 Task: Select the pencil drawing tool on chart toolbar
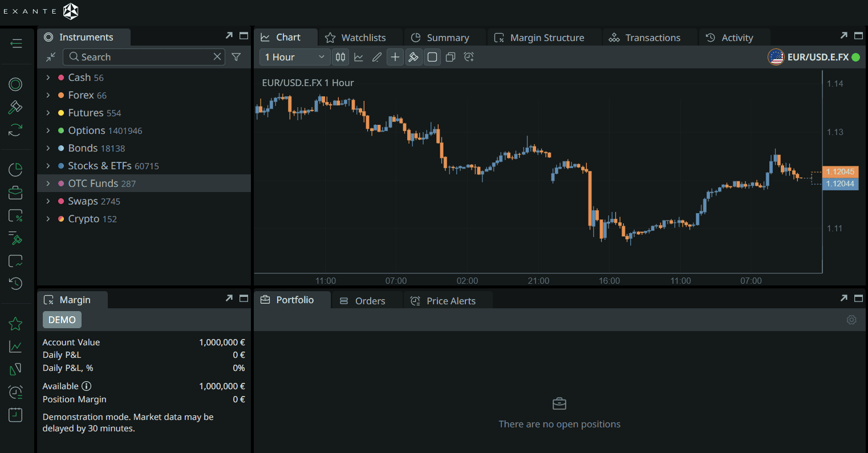point(377,57)
